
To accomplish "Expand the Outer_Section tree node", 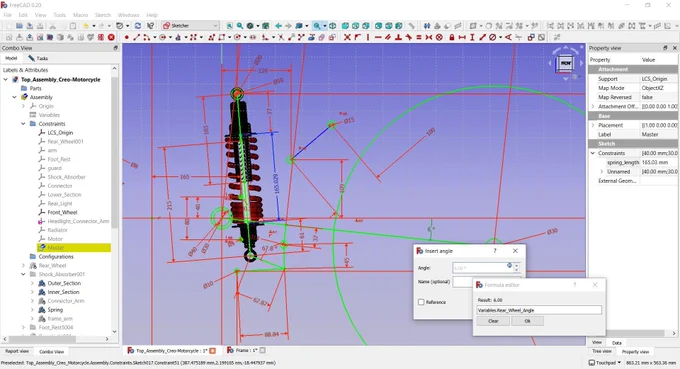I will (x=32, y=283).
